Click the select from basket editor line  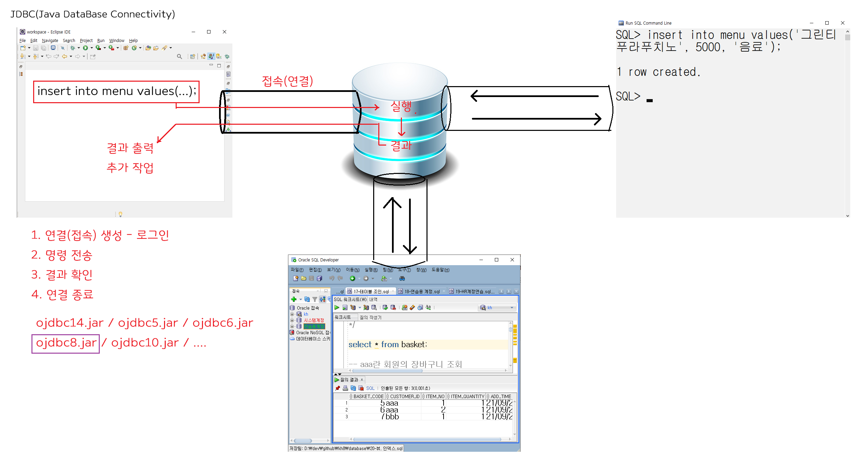pos(388,344)
